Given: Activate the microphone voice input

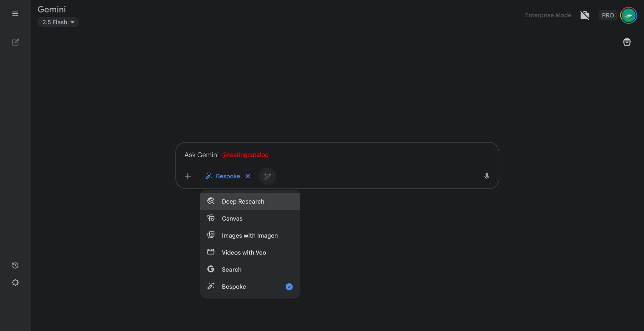Looking at the screenshot, I should coord(487,176).
